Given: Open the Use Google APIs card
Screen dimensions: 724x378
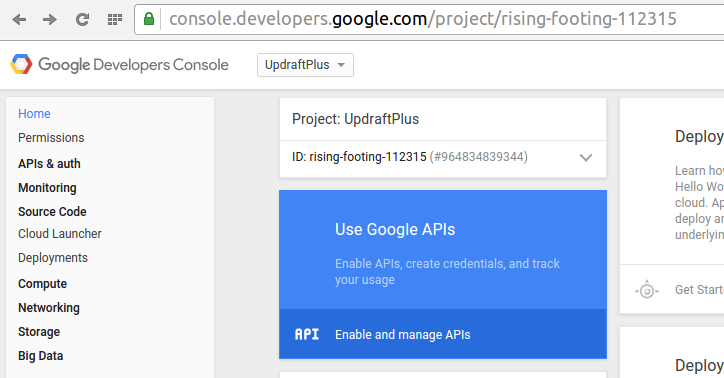Looking at the screenshot, I should (x=443, y=250).
